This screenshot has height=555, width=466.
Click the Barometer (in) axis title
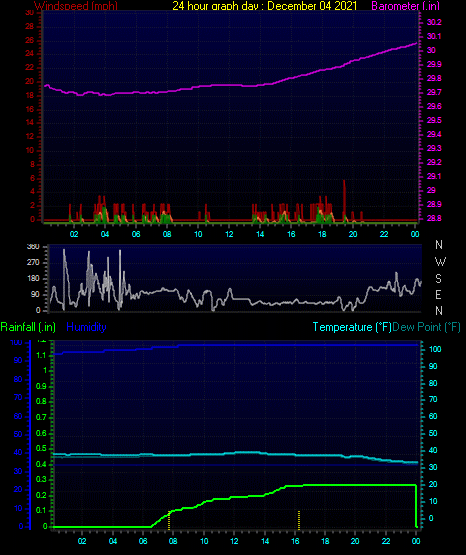(405, 6)
